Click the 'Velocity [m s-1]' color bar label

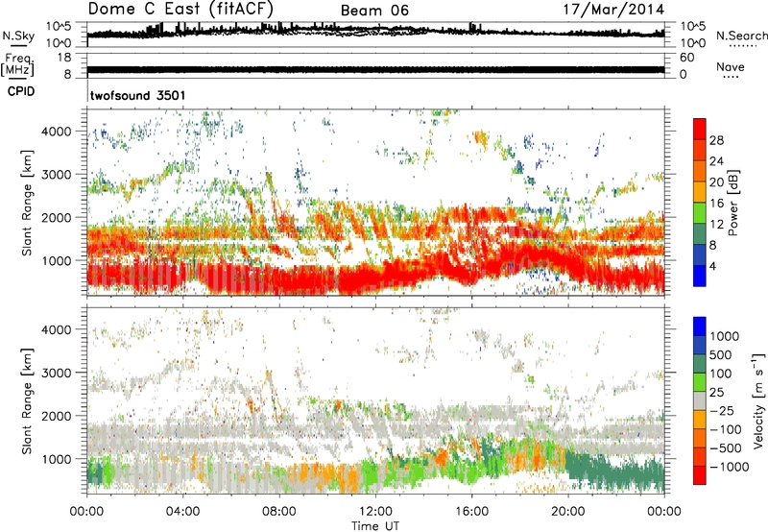pos(758,400)
